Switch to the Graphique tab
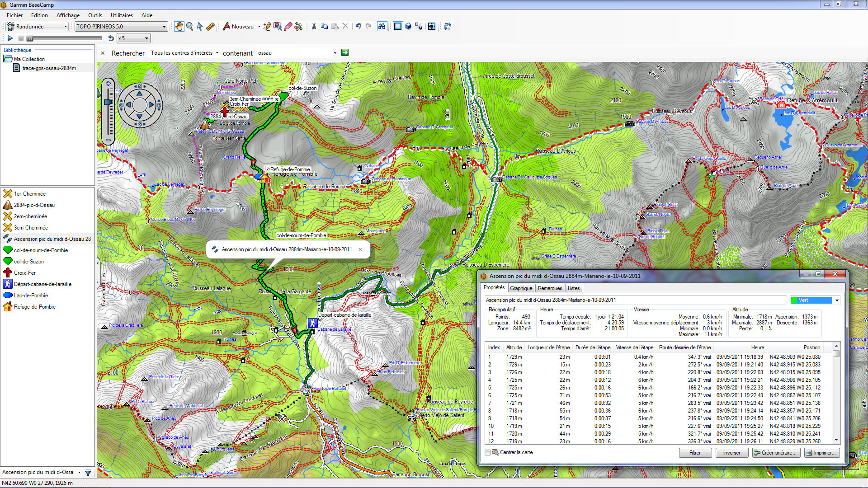 521,288
